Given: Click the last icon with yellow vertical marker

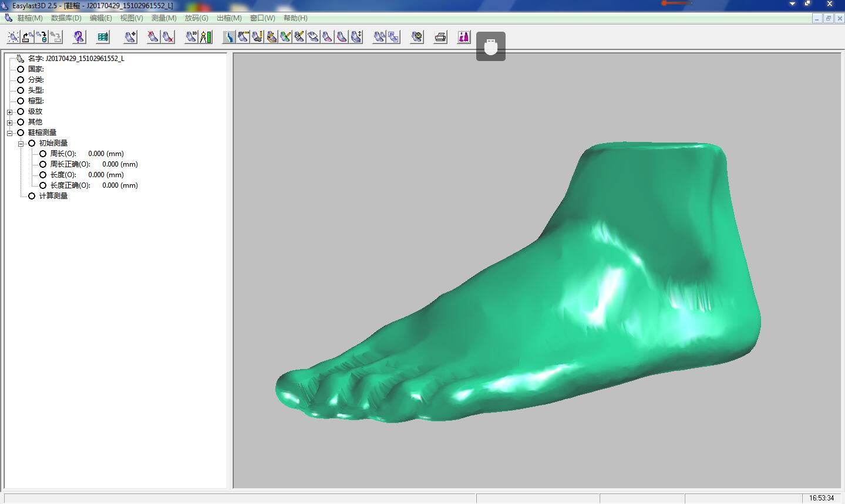Looking at the screenshot, I should [257, 37].
